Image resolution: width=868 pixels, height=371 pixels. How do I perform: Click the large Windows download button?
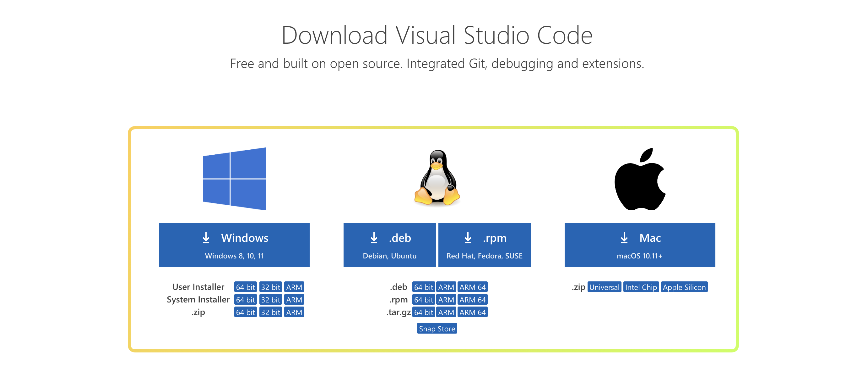(x=234, y=245)
